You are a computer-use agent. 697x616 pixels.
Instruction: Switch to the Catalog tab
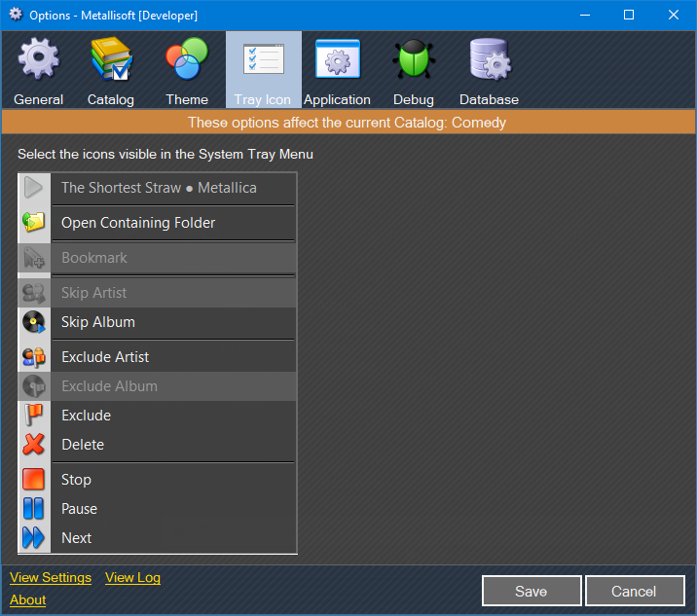point(111,70)
